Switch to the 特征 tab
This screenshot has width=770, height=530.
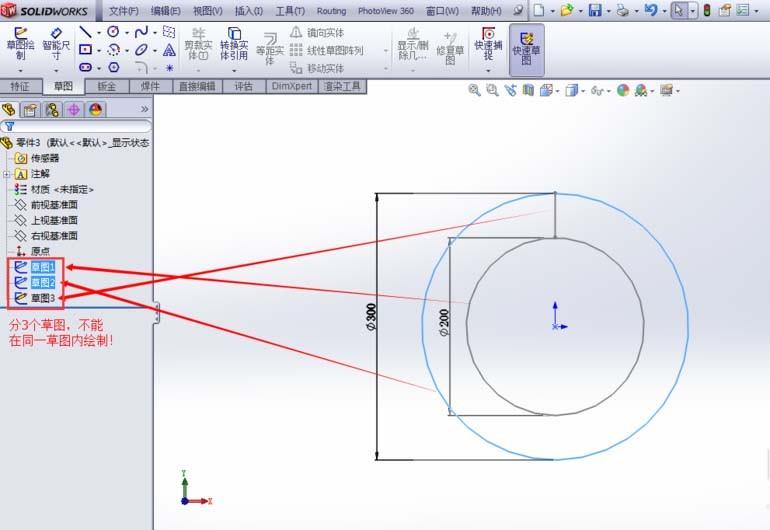pos(20,86)
